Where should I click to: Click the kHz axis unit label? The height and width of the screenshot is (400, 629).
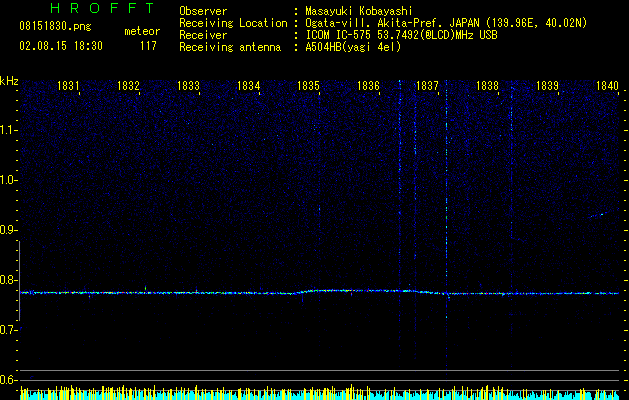(x=9, y=81)
